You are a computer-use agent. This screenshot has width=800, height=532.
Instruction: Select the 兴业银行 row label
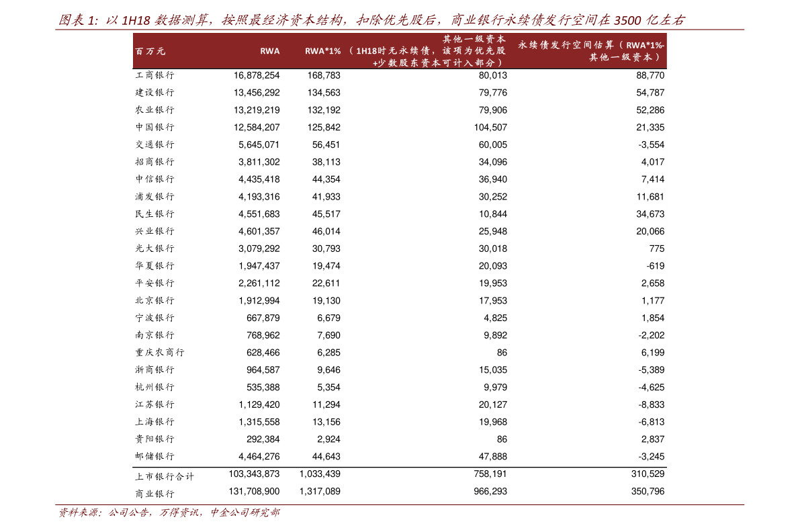(154, 231)
